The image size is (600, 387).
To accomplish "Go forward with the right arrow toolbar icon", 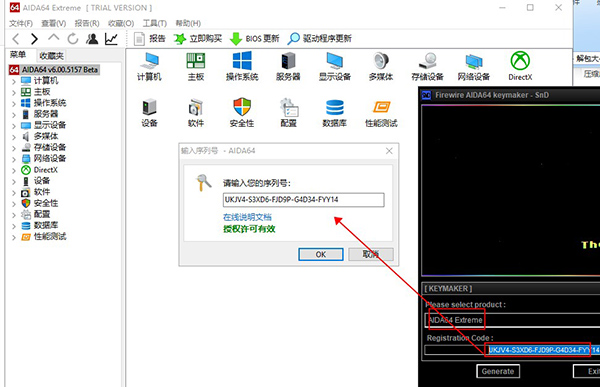I will click(x=34, y=39).
